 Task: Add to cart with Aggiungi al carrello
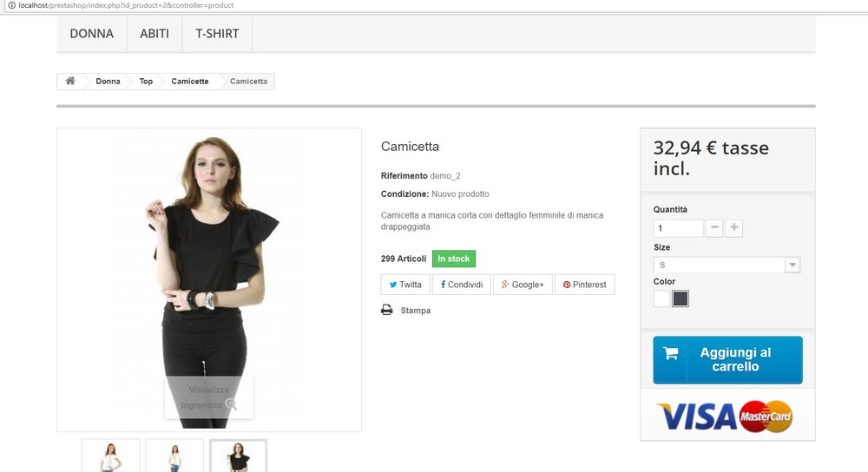pos(727,360)
